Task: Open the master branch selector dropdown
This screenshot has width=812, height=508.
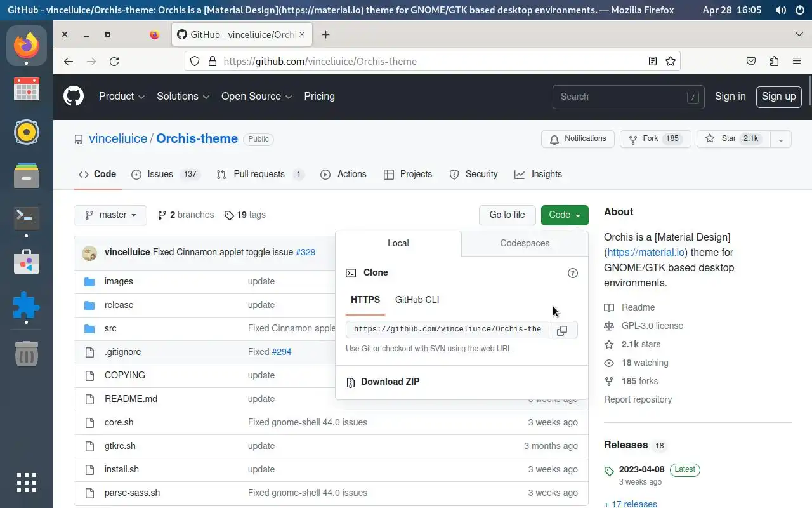Action: [x=110, y=215]
